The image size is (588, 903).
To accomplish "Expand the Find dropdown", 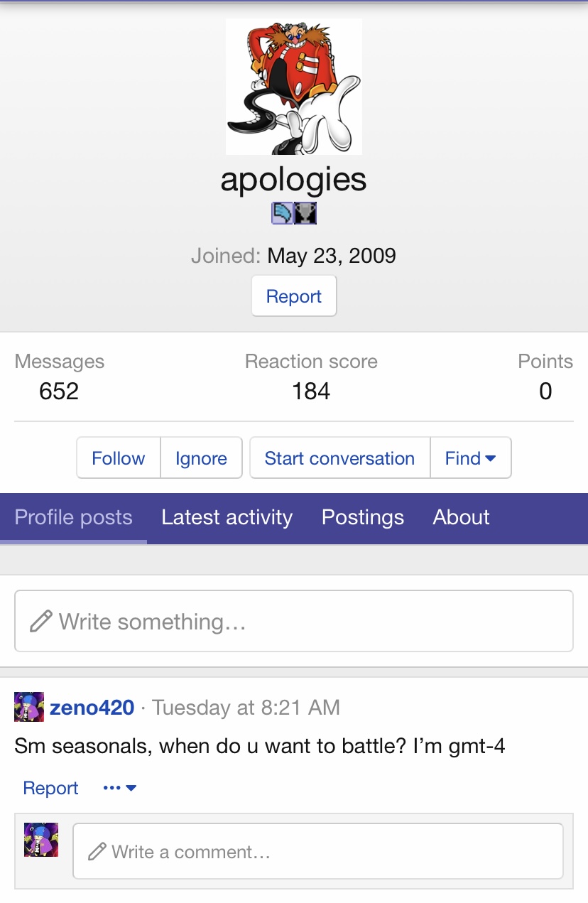I will click(x=470, y=458).
